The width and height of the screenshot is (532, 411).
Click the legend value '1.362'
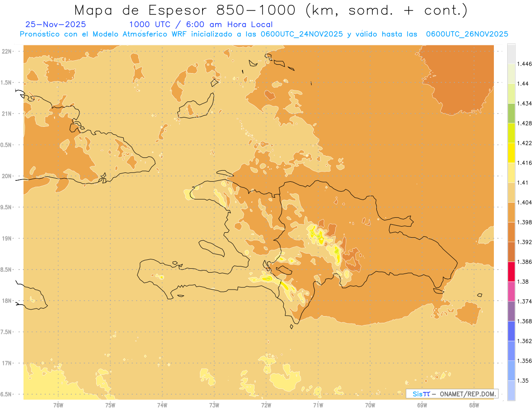pyautogui.click(x=525, y=341)
